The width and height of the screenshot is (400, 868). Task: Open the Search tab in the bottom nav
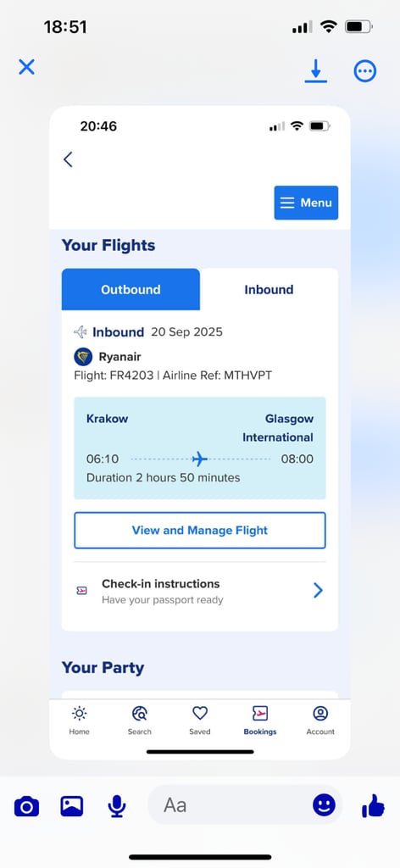point(140,721)
